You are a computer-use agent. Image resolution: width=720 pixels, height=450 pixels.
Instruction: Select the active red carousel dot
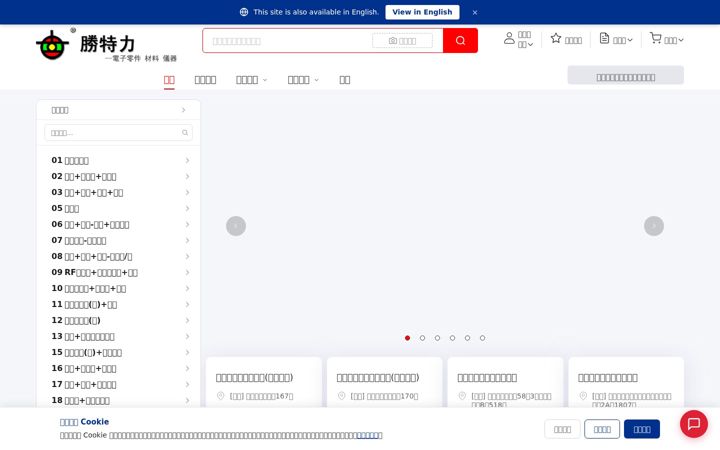[x=407, y=338]
